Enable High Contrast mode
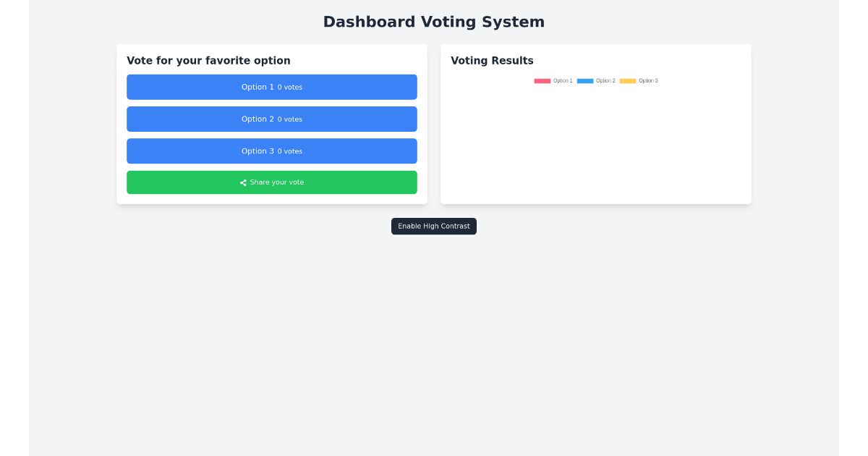 pyautogui.click(x=433, y=226)
